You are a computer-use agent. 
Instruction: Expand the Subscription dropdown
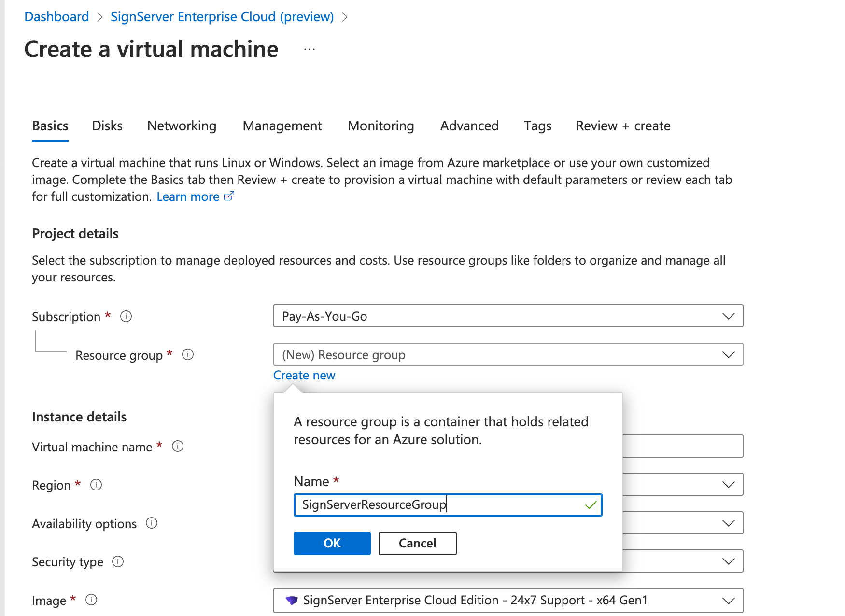point(508,316)
